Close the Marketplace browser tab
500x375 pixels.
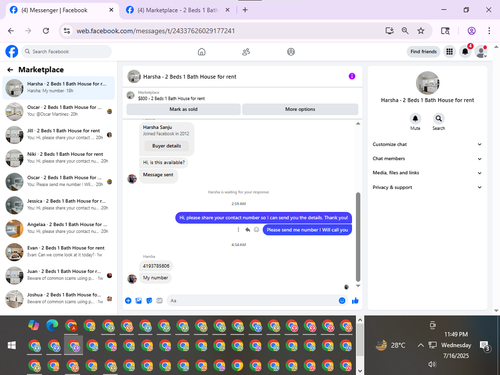coord(227,10)
